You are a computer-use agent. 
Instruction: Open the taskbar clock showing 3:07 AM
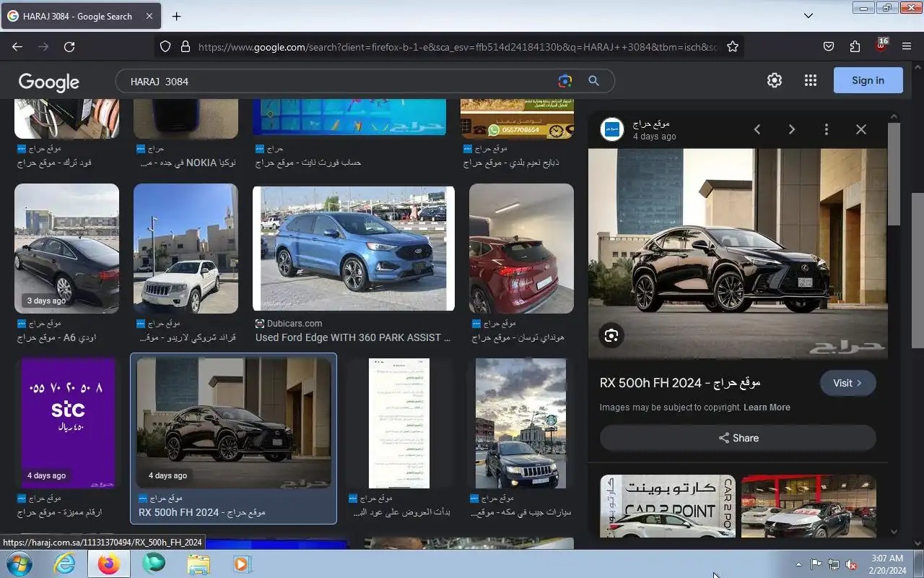point(886,564)
